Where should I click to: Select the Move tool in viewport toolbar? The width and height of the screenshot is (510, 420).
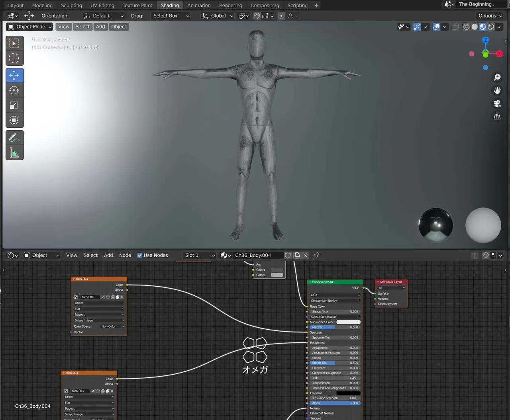pyautogui.click(x=14, y=75)
